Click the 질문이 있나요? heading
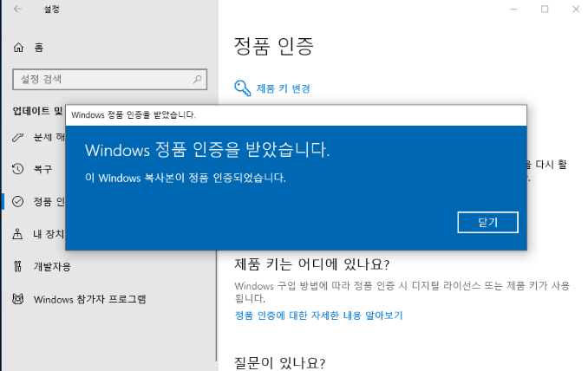The image size is (588, 371). (280, 362)
